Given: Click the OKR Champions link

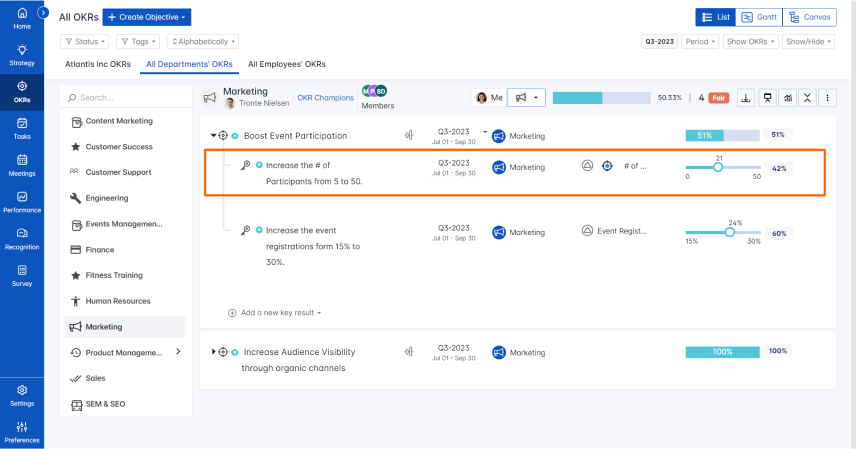Looking at the screenshot, I should 325,98.
